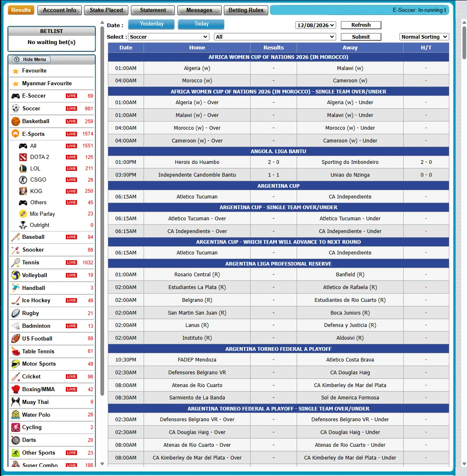Click the Volleyball icon
The width and height of the screenshot is (467, 476).
(x=16, y=275)
